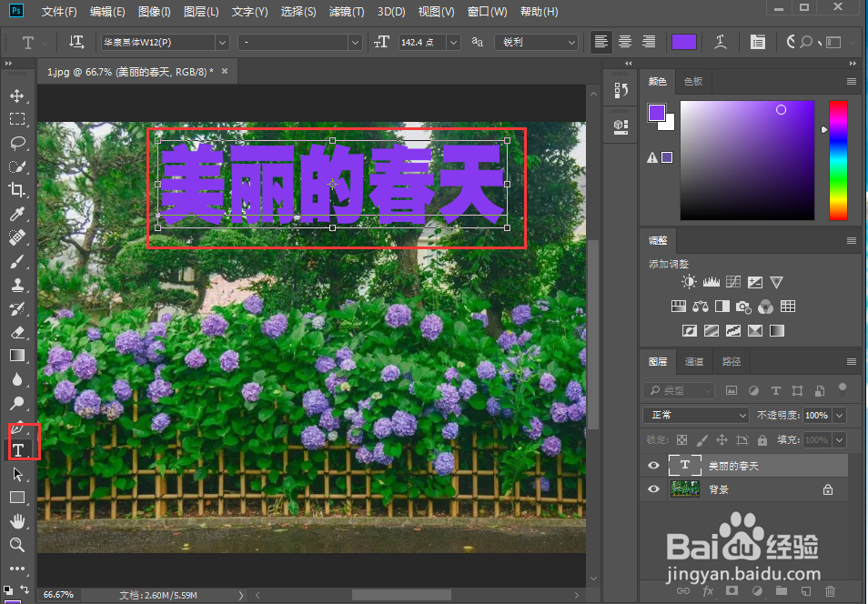Click the font size field 142.4 点

[422, 42]
